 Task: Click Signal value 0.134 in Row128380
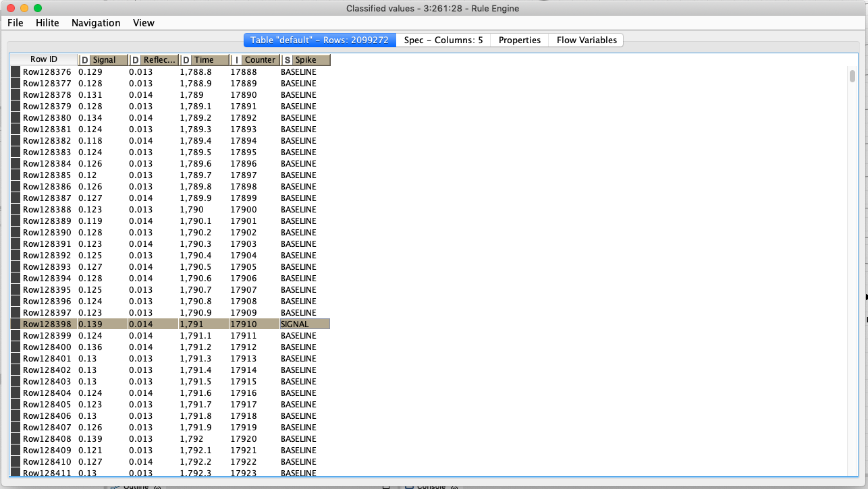tap(90, 117)
